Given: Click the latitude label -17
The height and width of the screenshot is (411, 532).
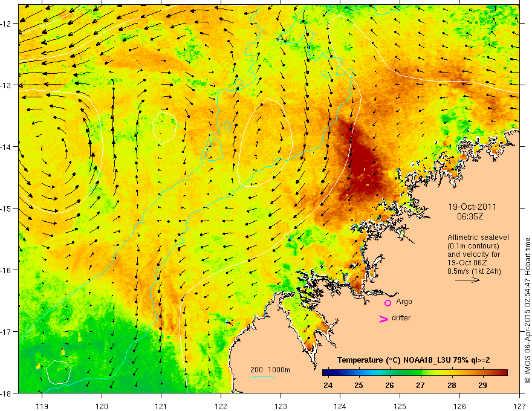Looking at the screenshot, I should 7,331.
